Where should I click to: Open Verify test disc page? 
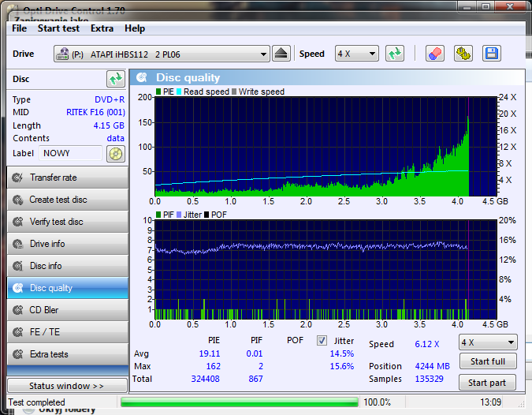point(68,222)
